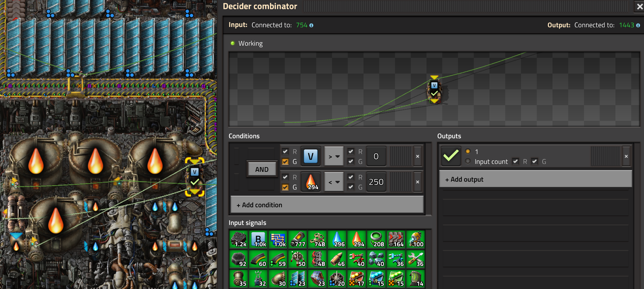Select the constant output radio button labeled 1
This screenshot has height=289, width=644.
(468, 151)
